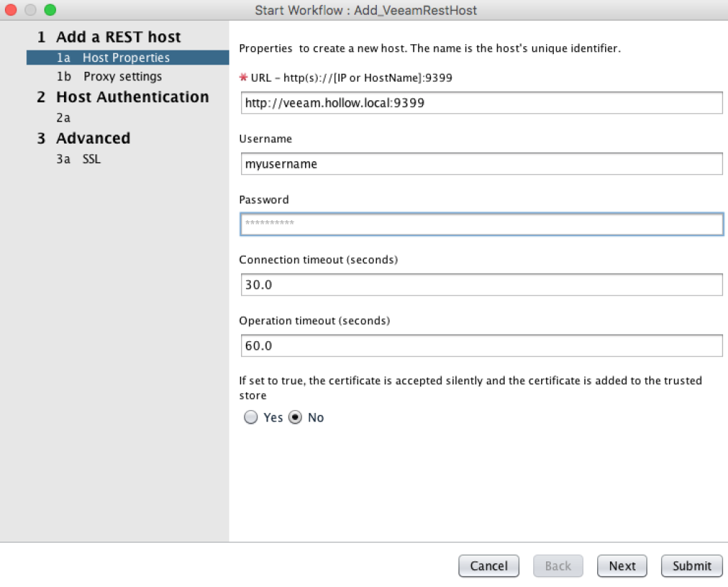Focus the Username field showing myusername

pyautogui.click(x=481, y=163)
